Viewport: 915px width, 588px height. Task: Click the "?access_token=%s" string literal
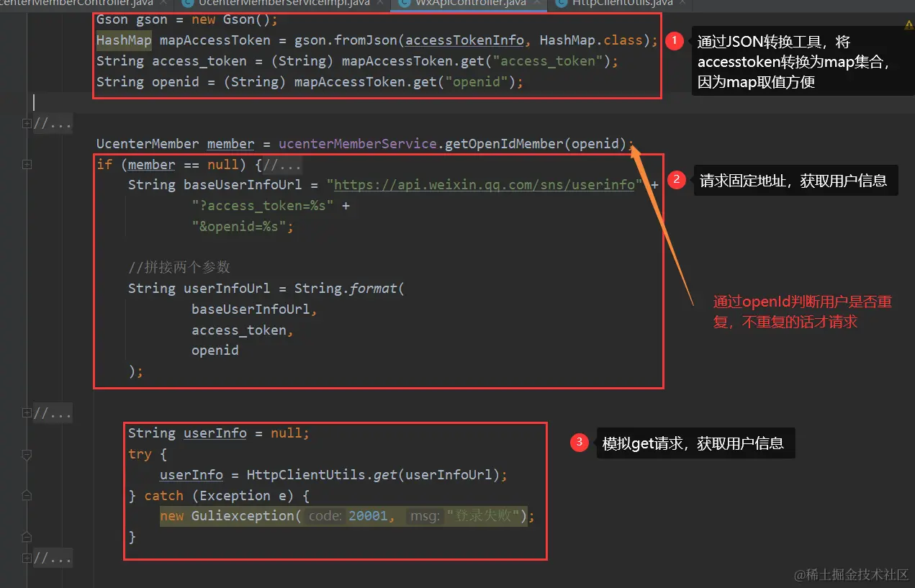tap(263, 206)
